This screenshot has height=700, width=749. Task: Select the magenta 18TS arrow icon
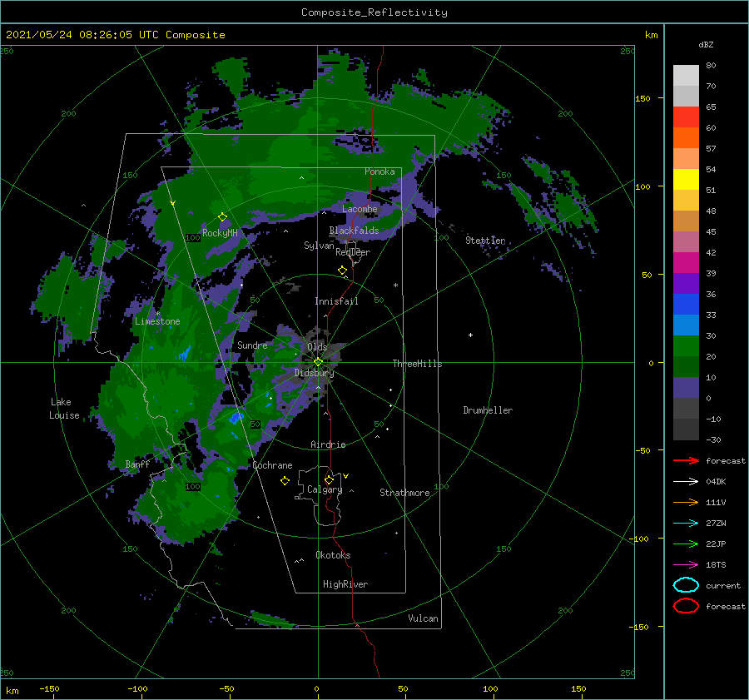[x=686, y=565]
